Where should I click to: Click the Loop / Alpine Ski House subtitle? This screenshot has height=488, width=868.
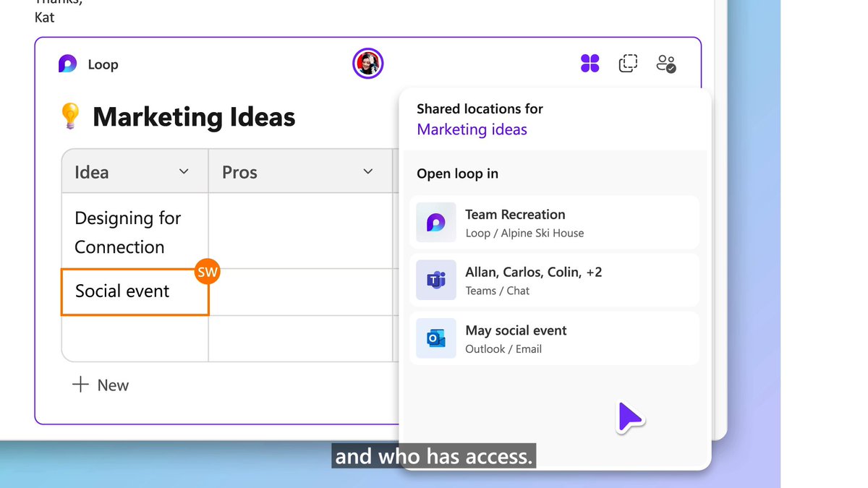point(524,233)
